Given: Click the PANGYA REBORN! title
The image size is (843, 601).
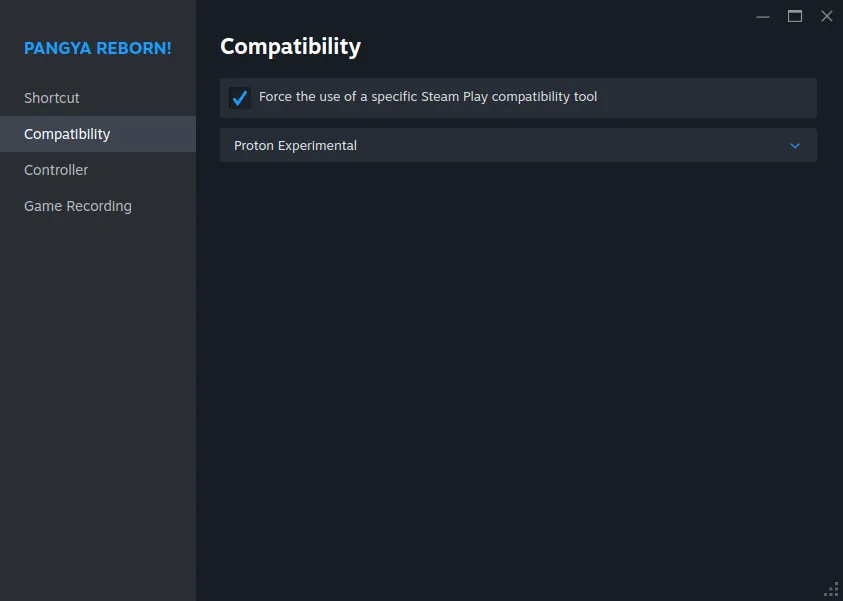Looking at the screenshot, I should pos(98,48).
